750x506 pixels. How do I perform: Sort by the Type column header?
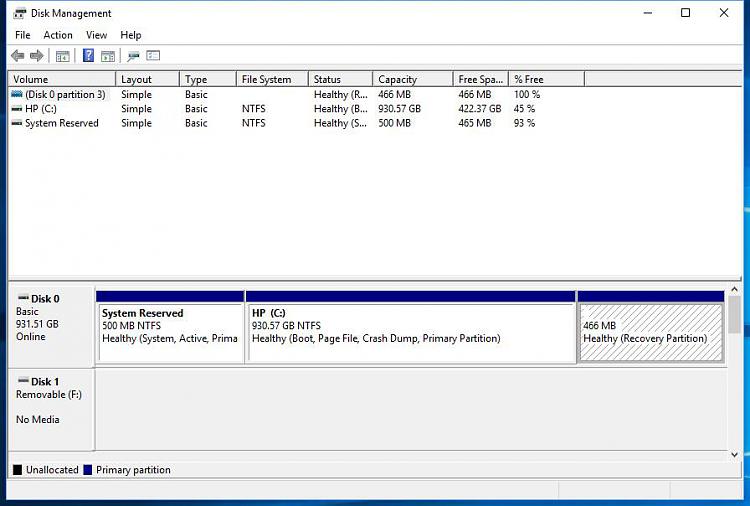click(208, 79)
